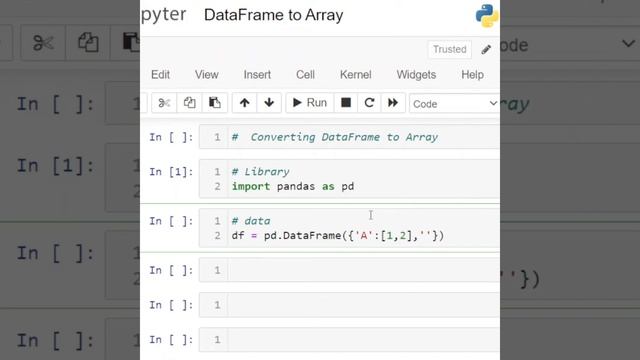Click the Run button
This screenshot has width=640, height=360.
[310, 103]
